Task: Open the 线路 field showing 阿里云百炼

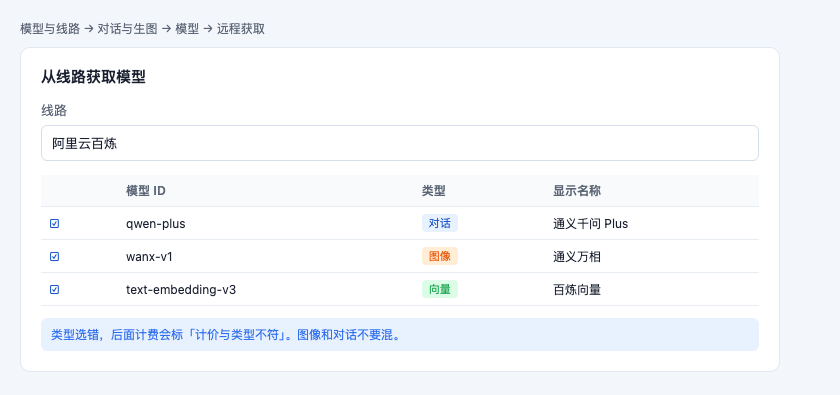Action: 400,143
